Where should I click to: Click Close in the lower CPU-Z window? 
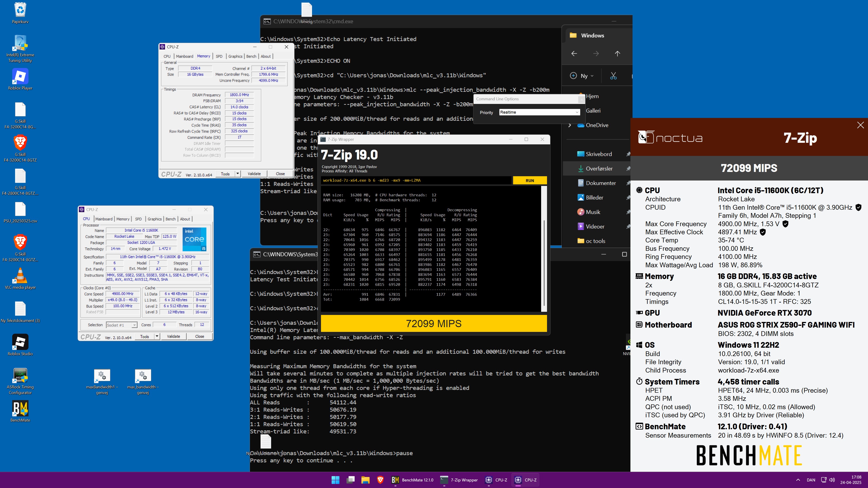(199, 336)
